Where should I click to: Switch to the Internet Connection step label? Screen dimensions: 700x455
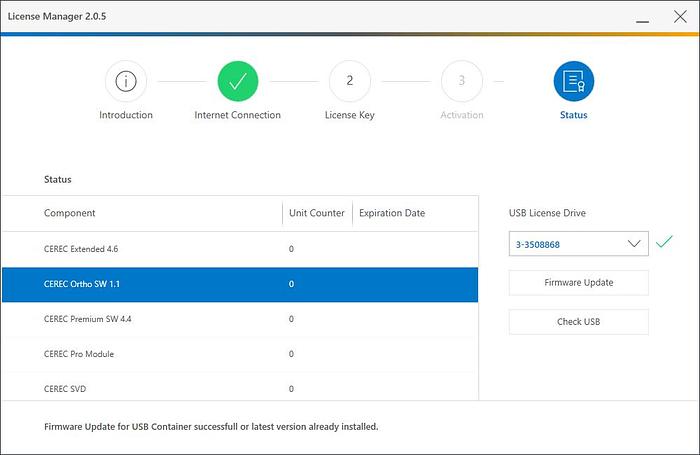(238, 115)
